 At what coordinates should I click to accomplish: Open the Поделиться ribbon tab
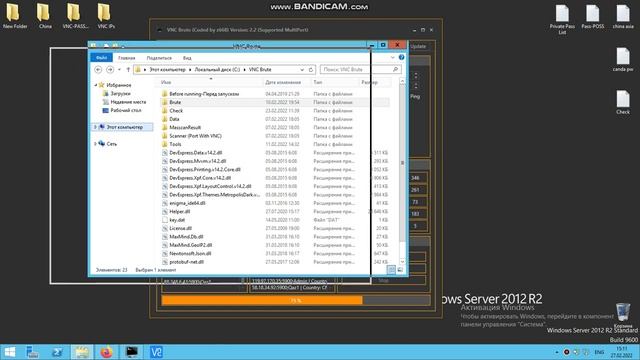[x=159, y=58]
